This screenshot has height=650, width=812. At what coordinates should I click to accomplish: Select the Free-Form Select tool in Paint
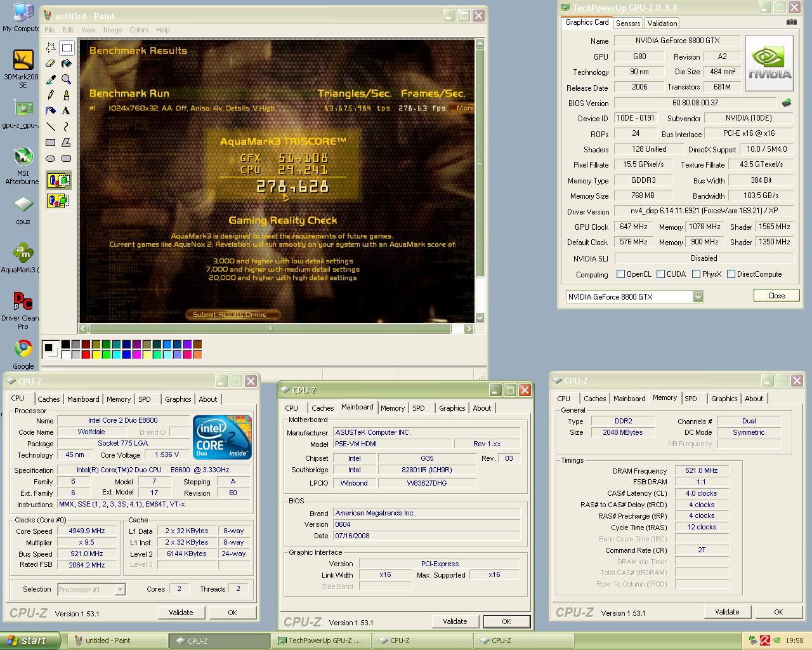51,48
